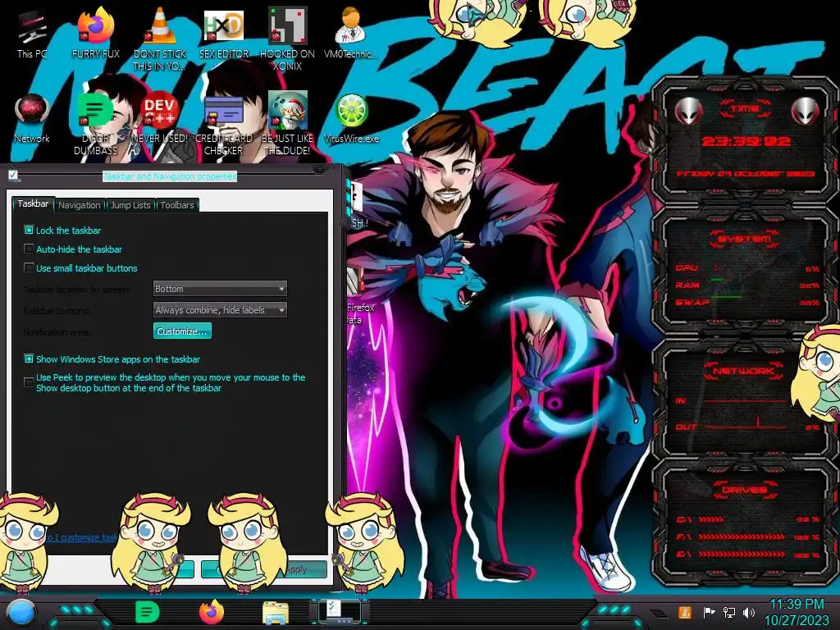The image size is (840, 630).
Task: Click the C:\ drive usage bar
Action: [x=711, y=519]
